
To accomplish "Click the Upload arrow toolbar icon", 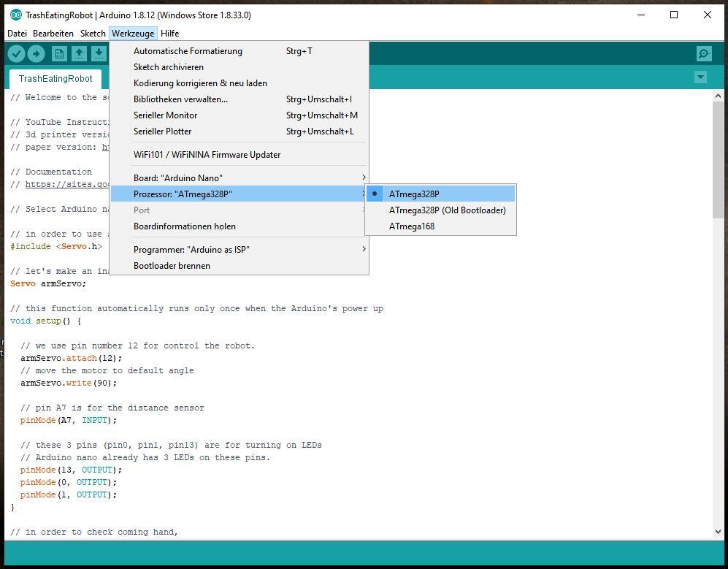I will pos(36,53).
